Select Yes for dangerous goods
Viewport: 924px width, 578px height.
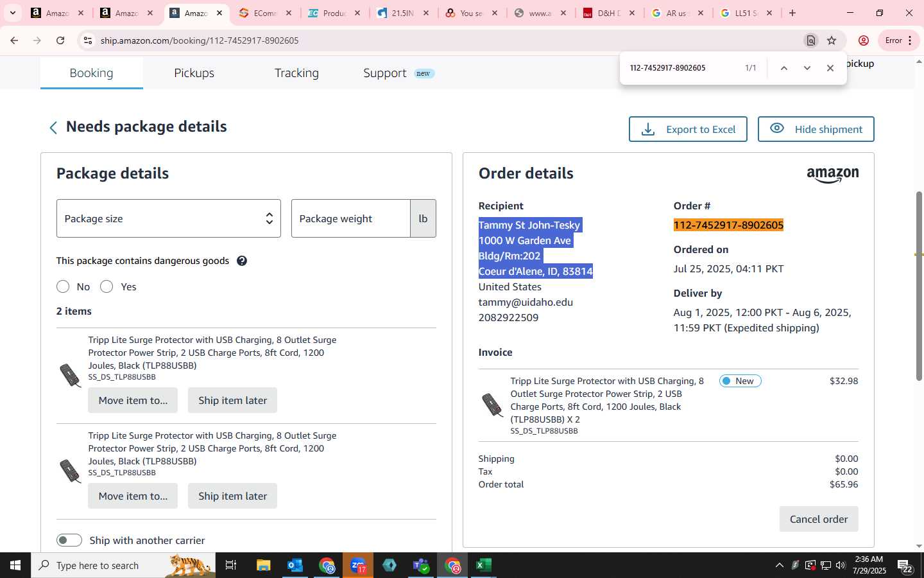click(x=107, y=286)
